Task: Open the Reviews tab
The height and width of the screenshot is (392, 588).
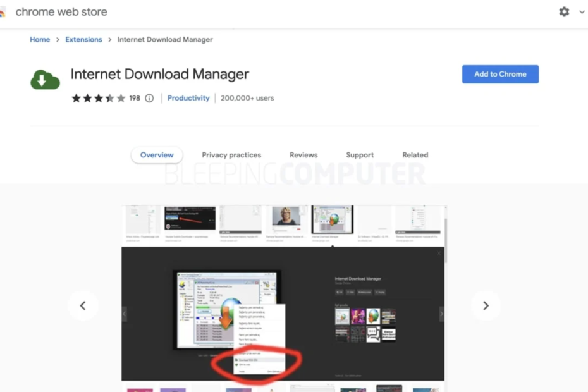Action: point(303,155)
